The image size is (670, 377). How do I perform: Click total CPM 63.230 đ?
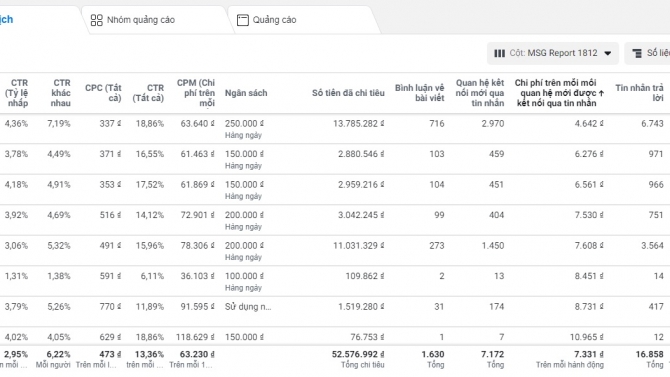click(197, 354)
